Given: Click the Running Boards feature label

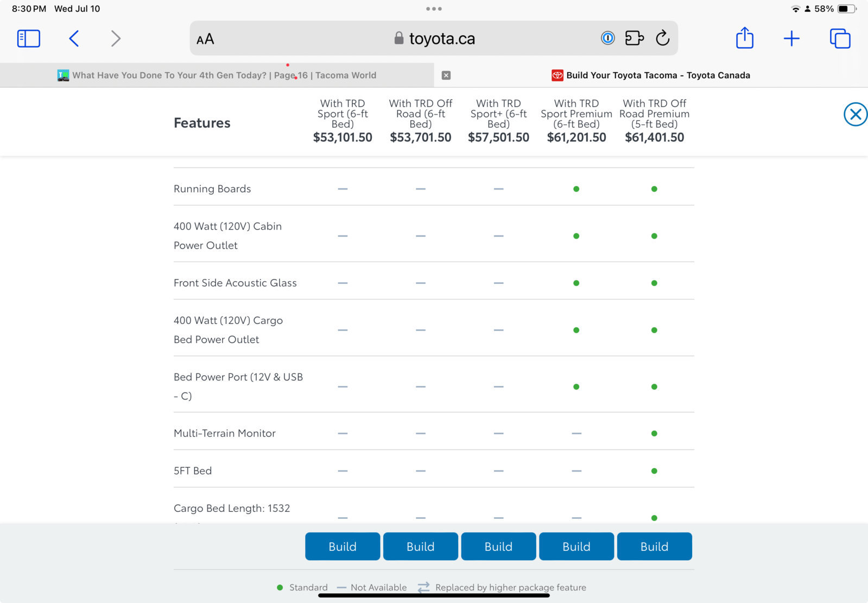Looking at the screenshot, I should [x=212, y=189].
